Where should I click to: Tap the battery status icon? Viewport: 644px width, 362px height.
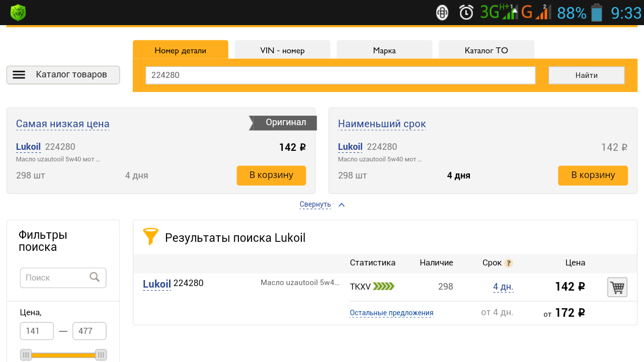pos(597,12)
